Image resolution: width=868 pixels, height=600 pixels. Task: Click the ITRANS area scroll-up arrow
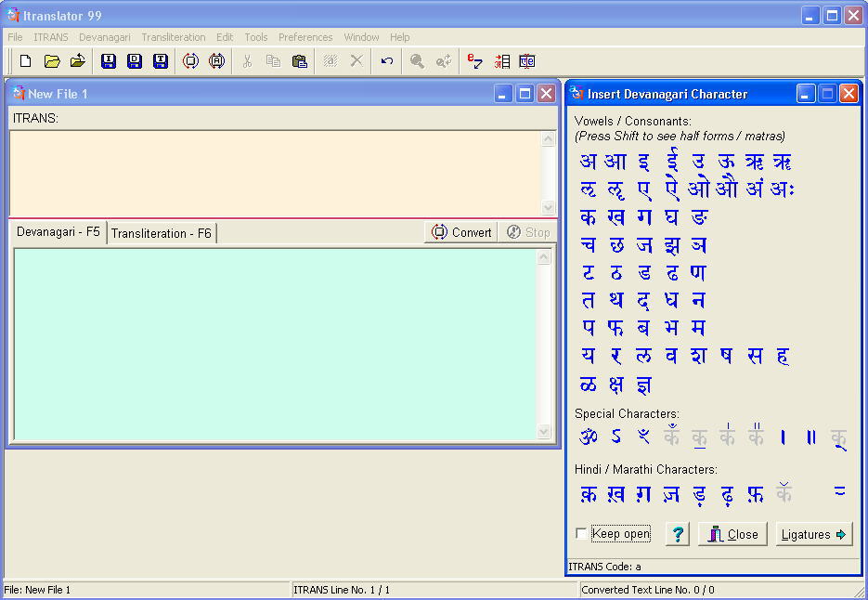point(548,138)
